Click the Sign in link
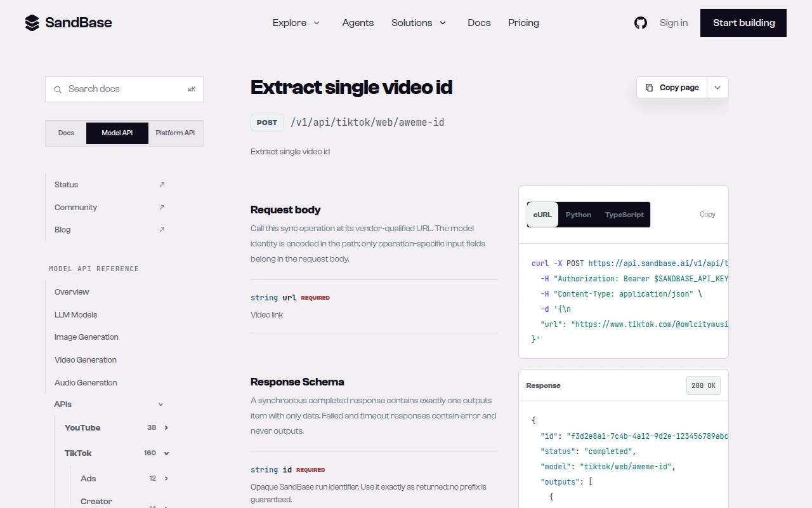 coord(674,23)
